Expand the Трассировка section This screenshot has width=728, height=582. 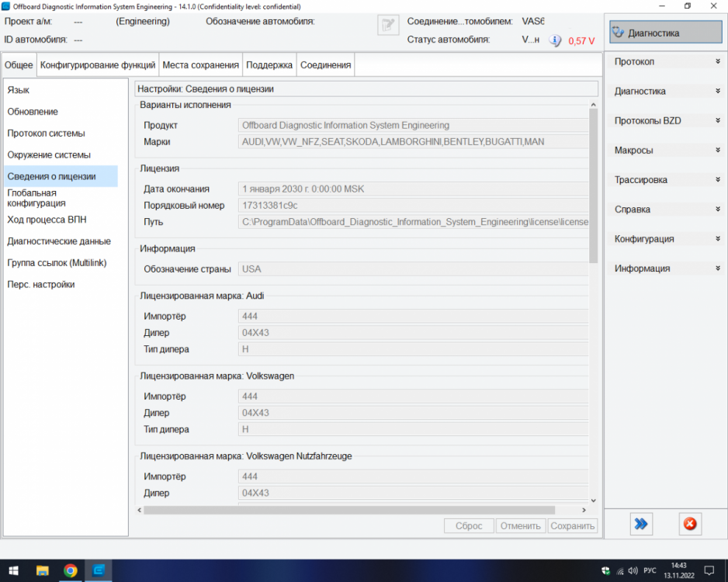point(665,179)
